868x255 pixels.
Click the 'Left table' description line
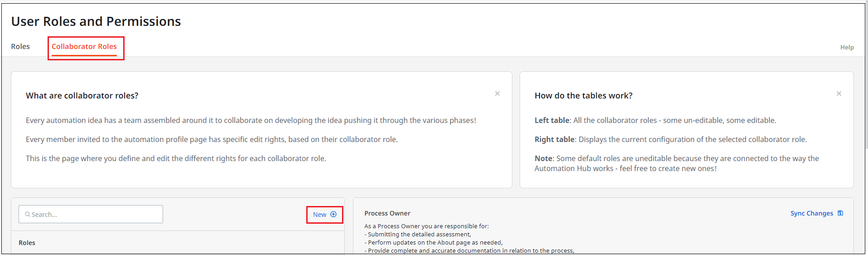[x=655, y=120]
